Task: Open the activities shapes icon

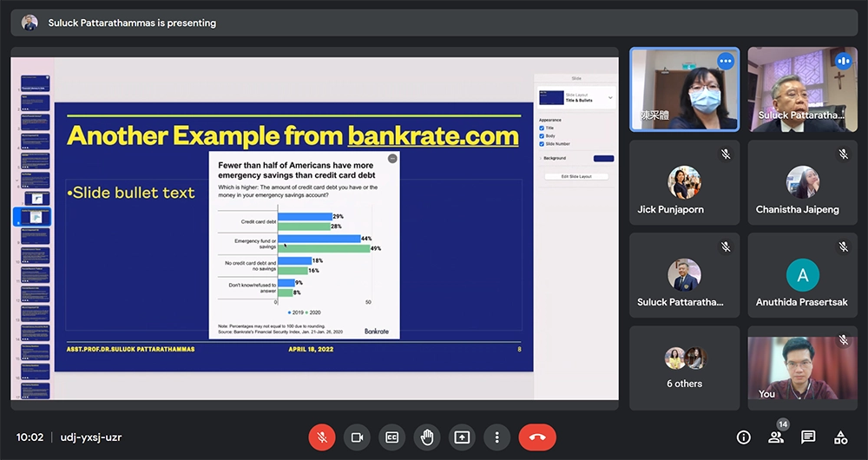Action: tap(840, 437)
